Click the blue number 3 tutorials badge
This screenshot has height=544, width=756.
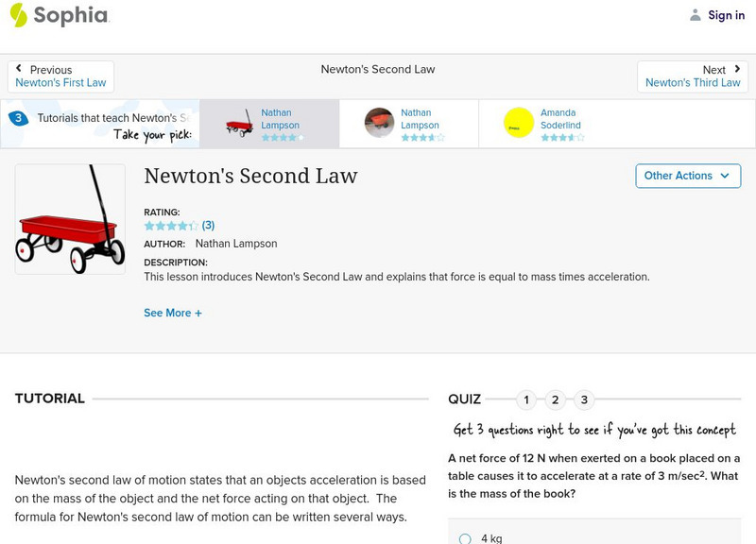coord(18,118)
